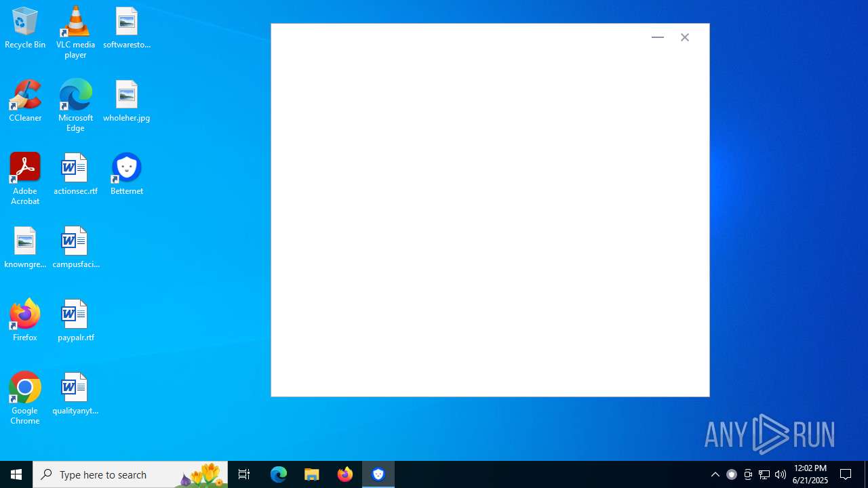Select the actionsec.rtf document
This screenshot has height=488, width=868.
(75, 175)
